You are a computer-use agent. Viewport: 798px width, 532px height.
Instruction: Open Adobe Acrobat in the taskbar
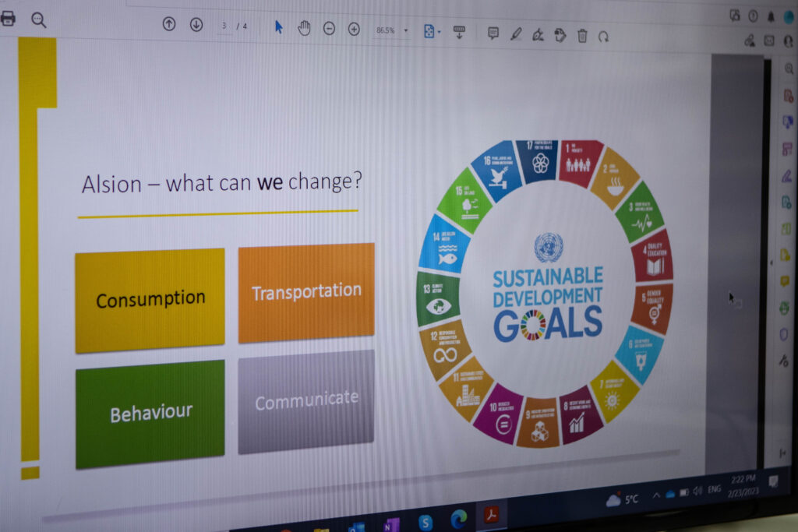491,515
